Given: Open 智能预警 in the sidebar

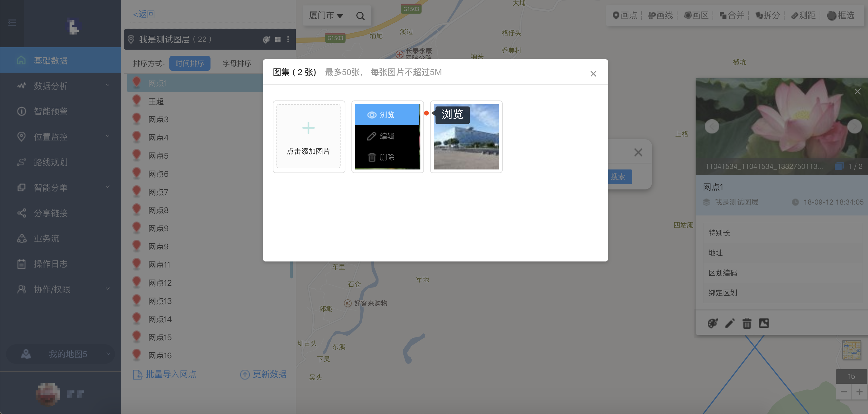Looking at the screenshot, I should 60,111.
